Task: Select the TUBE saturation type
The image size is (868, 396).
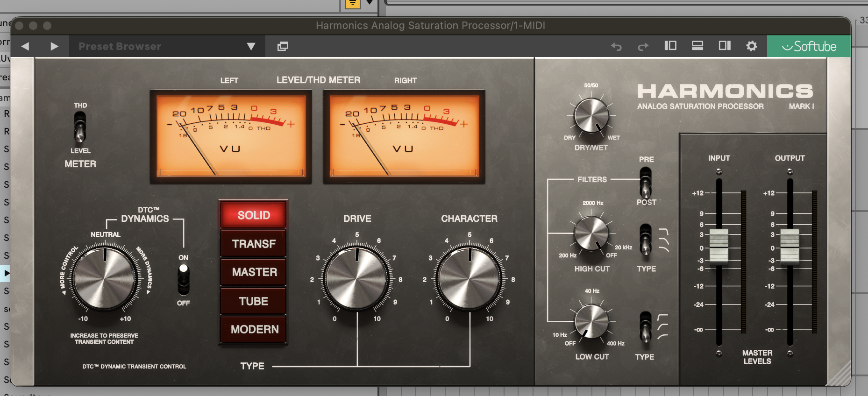Action: click(254, 301)
